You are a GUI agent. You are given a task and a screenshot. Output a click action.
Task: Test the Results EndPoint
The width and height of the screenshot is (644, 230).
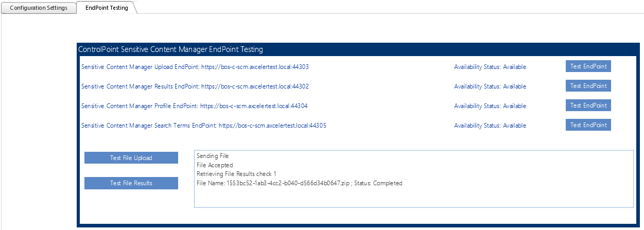tap(588, 86)
